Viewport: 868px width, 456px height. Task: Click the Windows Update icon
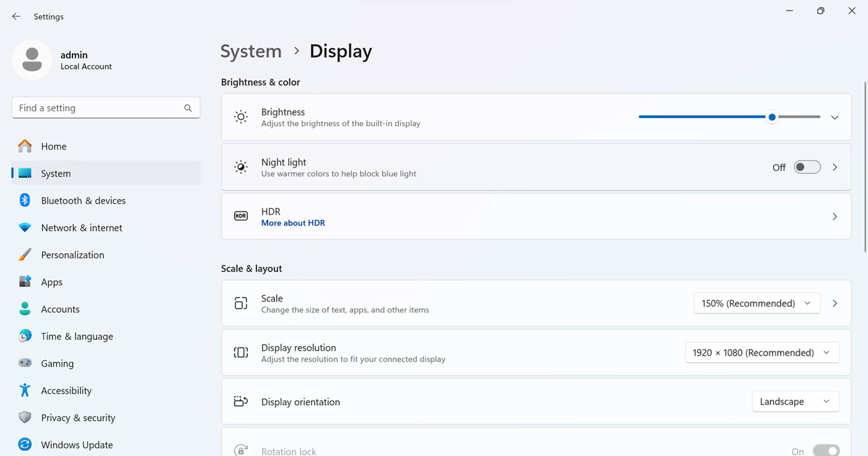point(25,444)
